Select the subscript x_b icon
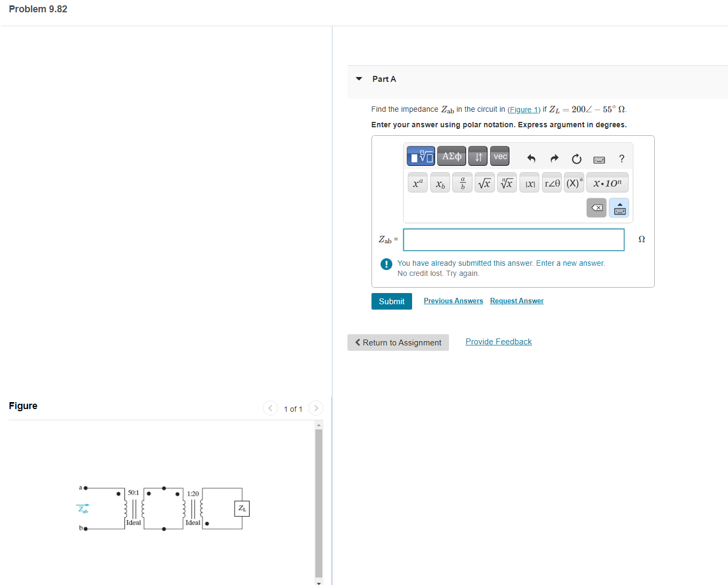This screenshot has height=585, width=728. click(x=440, y=183)
